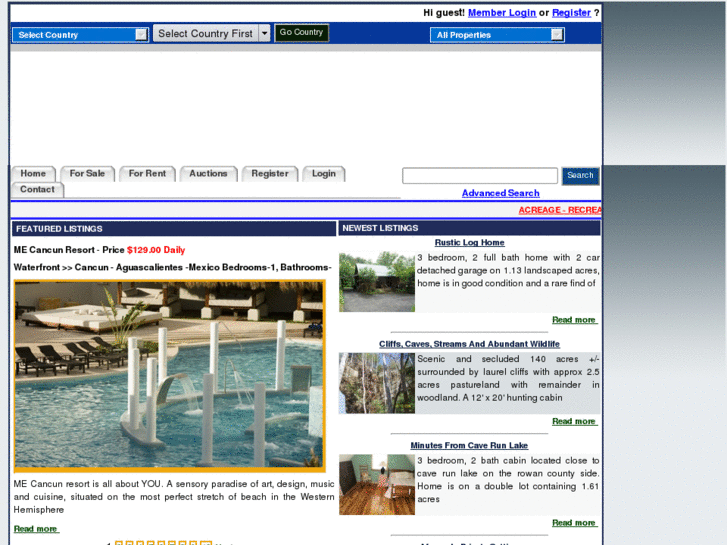
Task: Click Read more for Cave Run Lake cabin
Action: pos(574,523)
